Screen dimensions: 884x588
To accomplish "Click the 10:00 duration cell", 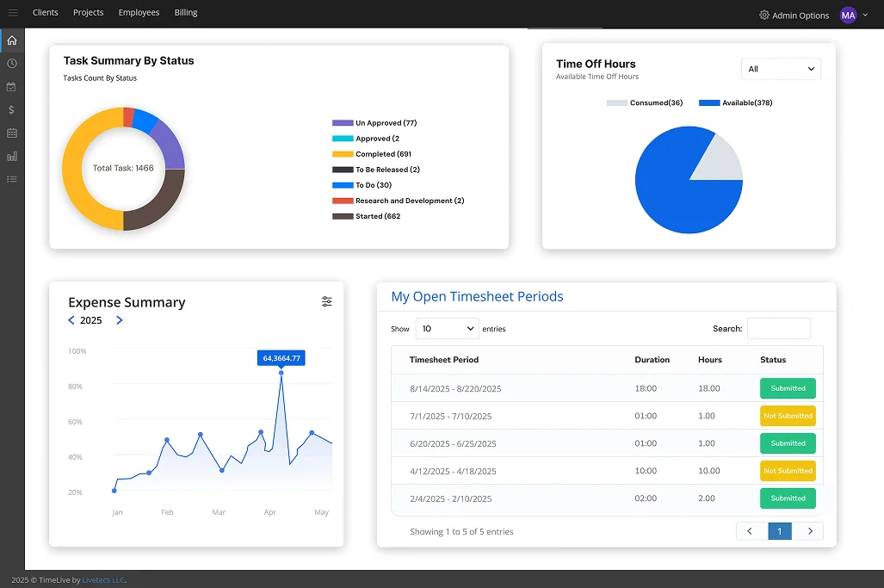I will click(646, 471).
